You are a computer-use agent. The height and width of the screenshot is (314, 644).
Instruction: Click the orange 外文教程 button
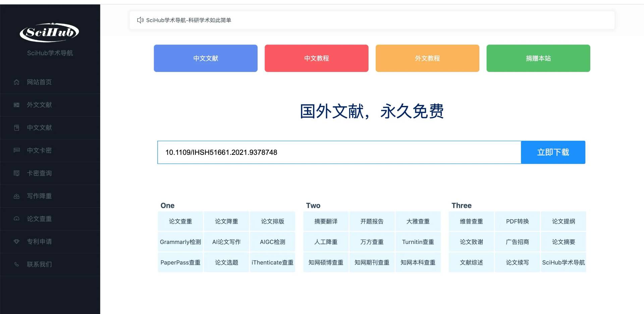pos(427,58)
